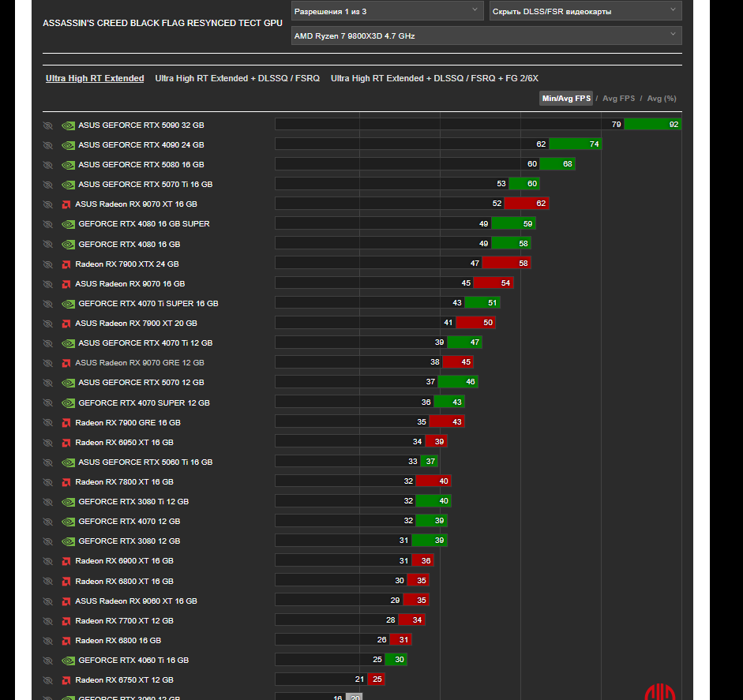This screenshot has height=700, width=743.
Task: Click AMD icon beside Radeon RX 6950 XT
Action: pos(66,443)
